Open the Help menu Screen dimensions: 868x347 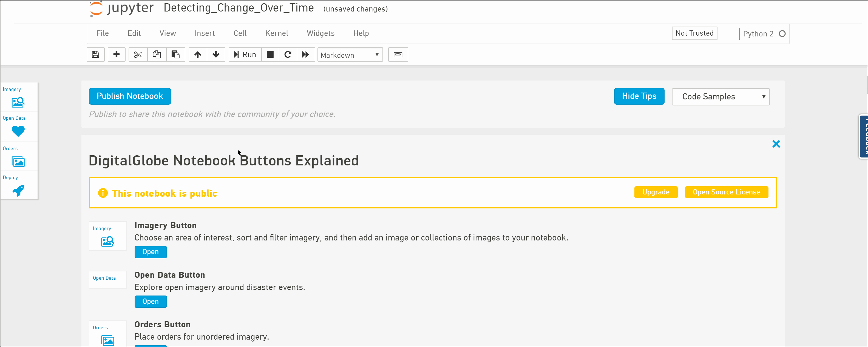[361, 33]
